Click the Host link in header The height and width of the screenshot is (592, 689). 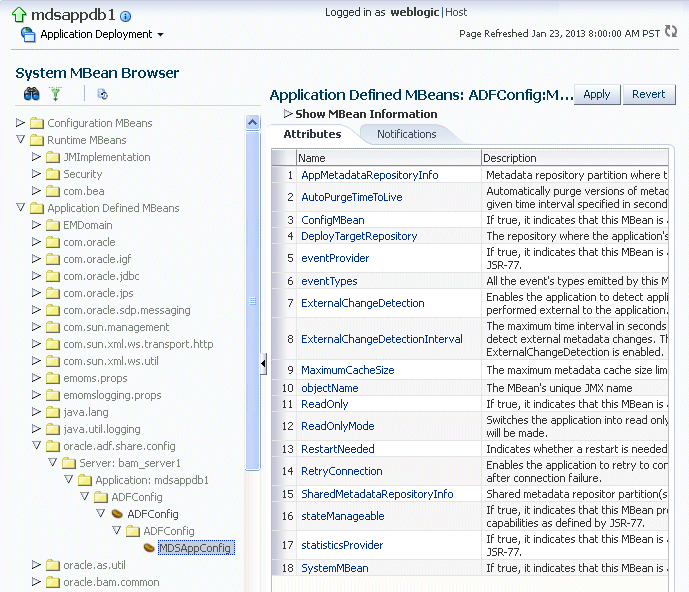tap(456, 12)
